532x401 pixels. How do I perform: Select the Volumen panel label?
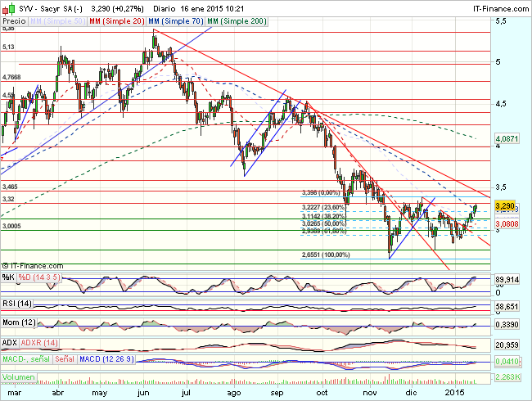[x=18, y=378]
